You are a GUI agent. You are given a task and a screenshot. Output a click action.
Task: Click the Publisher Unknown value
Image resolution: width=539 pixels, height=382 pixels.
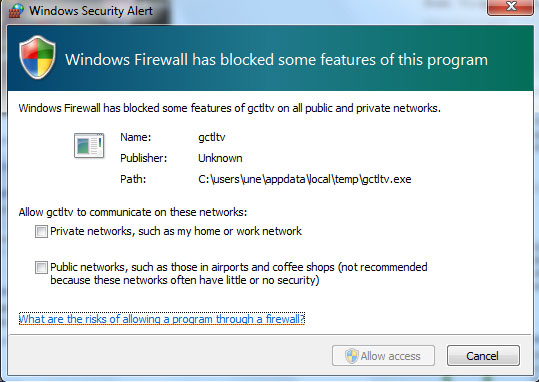pos(220,158)
